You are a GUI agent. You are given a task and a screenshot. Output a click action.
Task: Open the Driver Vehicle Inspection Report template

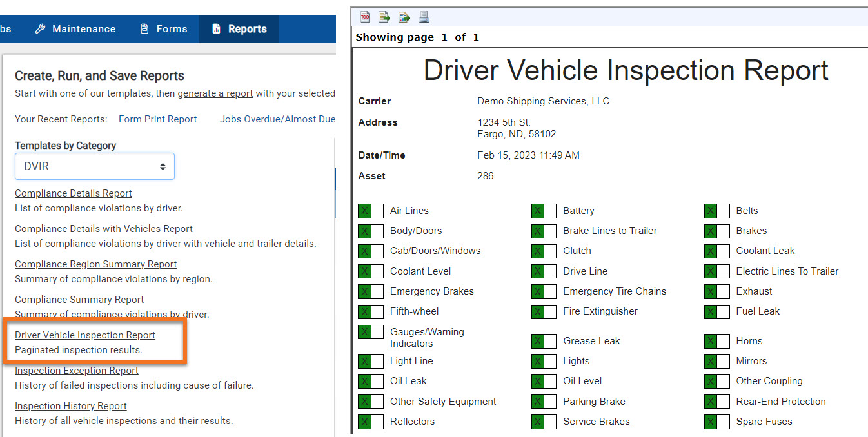coord(85,335)
